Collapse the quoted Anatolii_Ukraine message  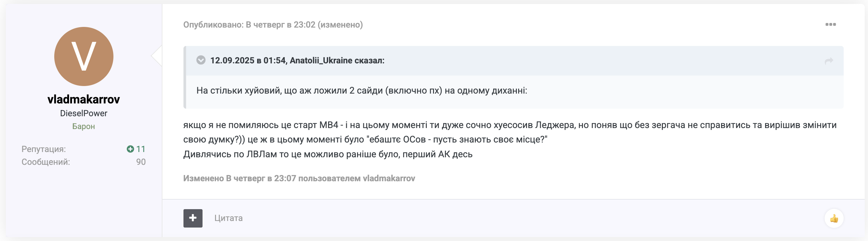pos(201,60)
